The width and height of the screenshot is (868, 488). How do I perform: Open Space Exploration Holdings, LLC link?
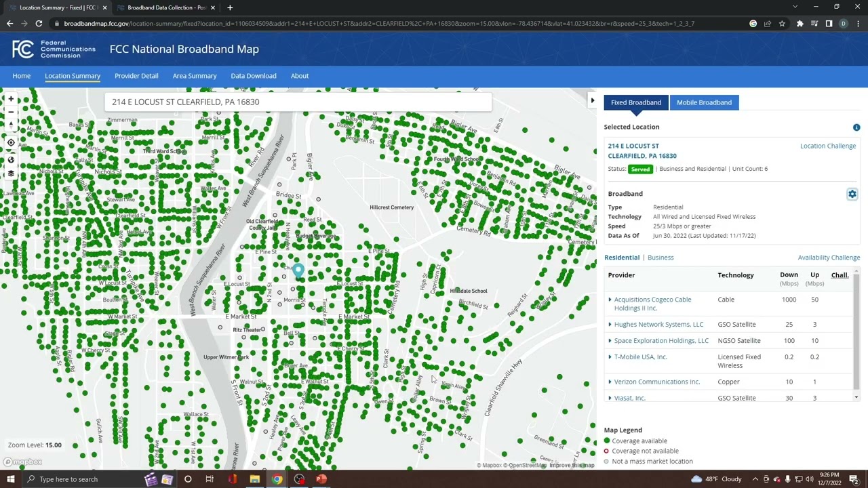[661, 341]
